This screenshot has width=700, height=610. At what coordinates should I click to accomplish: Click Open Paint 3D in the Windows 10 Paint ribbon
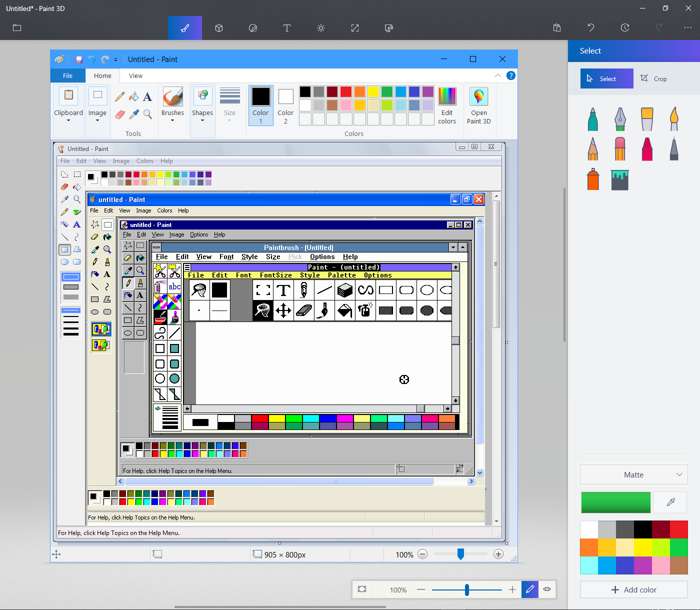click(479, 105)
